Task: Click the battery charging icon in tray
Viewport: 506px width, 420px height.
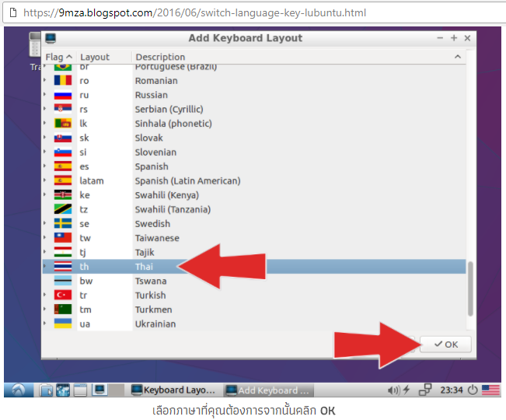Action: coord(407,390)
